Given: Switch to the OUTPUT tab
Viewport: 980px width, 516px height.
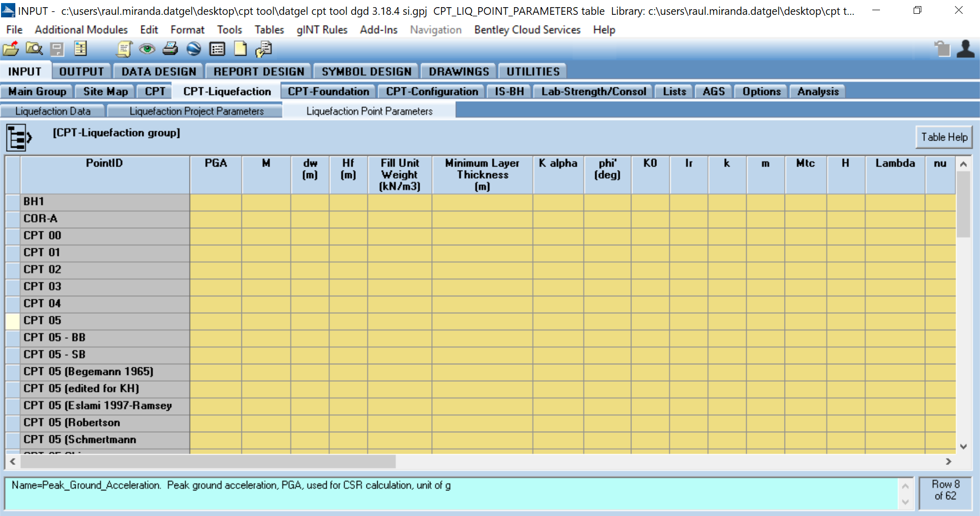Looking at the screenshot, I should click(x=81, y=72).
